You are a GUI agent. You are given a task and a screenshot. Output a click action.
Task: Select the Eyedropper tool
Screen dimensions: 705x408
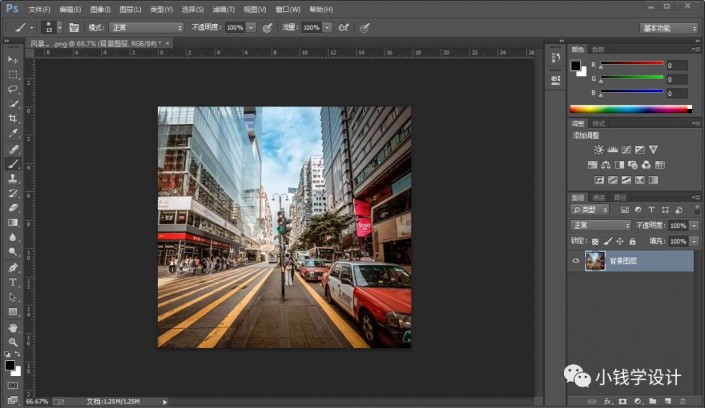pyautogui.click(x=13, y=134)
